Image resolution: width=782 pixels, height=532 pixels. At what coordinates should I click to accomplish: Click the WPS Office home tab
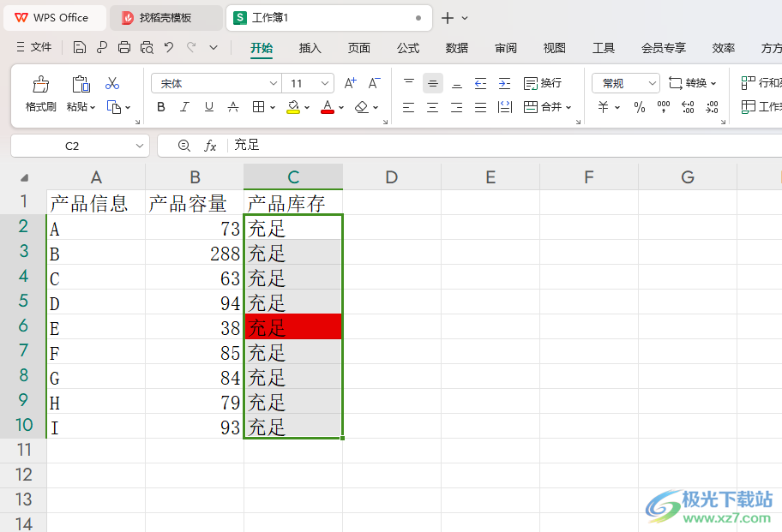click(x=55, y=18)
